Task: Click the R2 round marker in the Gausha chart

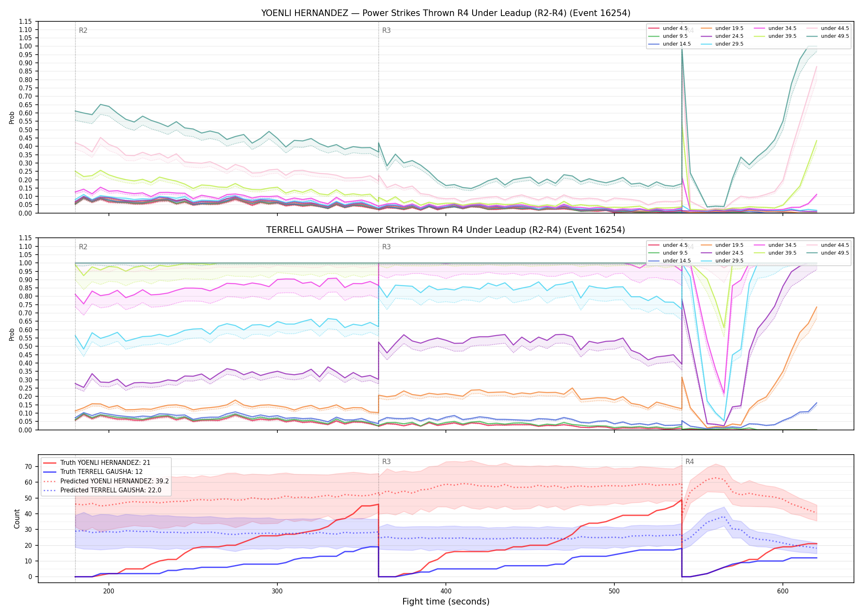Action: tap(83, 247)
